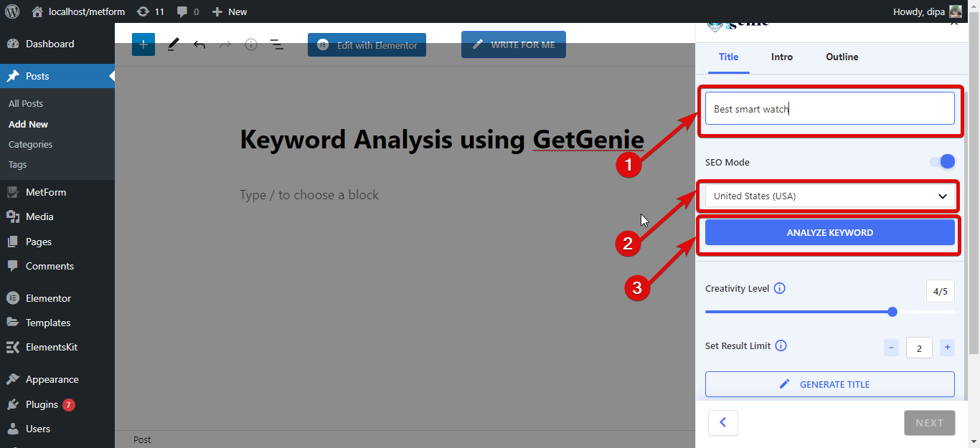This screenshot has width=980, height=448.
Task: Adjust the Creativity Level slider handle
Action: click(x=892, y=312)
